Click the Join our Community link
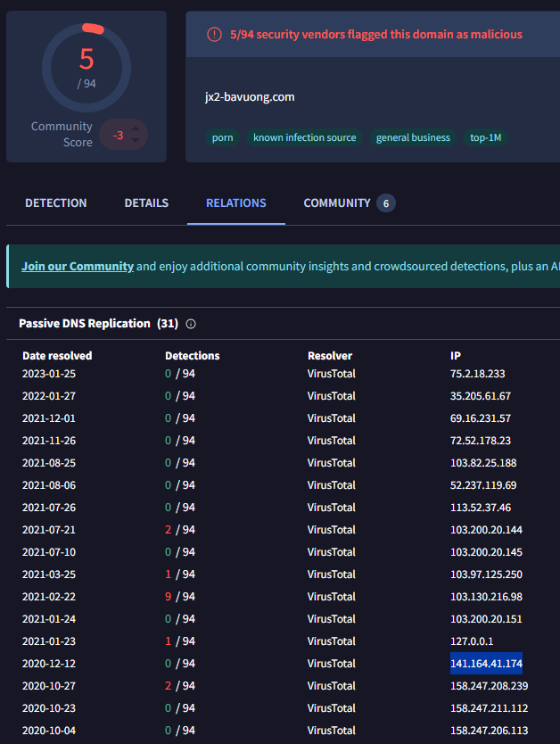This screenshot has width=560, height=744. pyautogui.click(x=78, y=266)
